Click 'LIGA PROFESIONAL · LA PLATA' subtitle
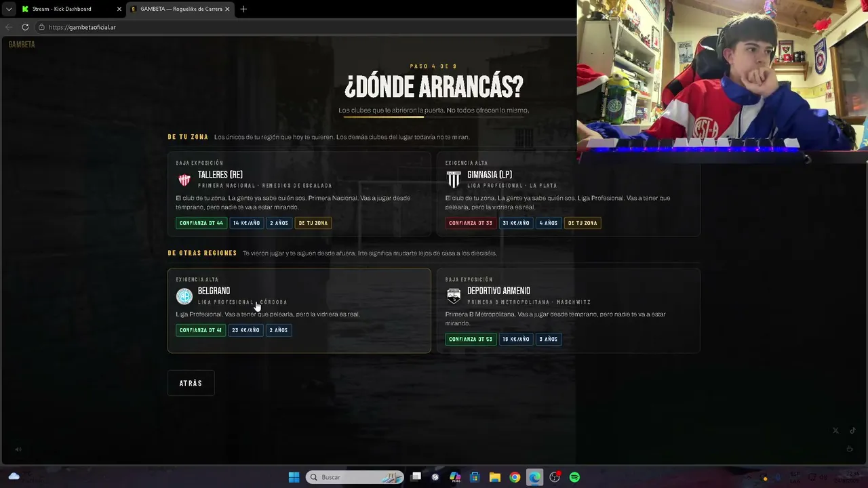868x488 pixels. tap(512, 186)
